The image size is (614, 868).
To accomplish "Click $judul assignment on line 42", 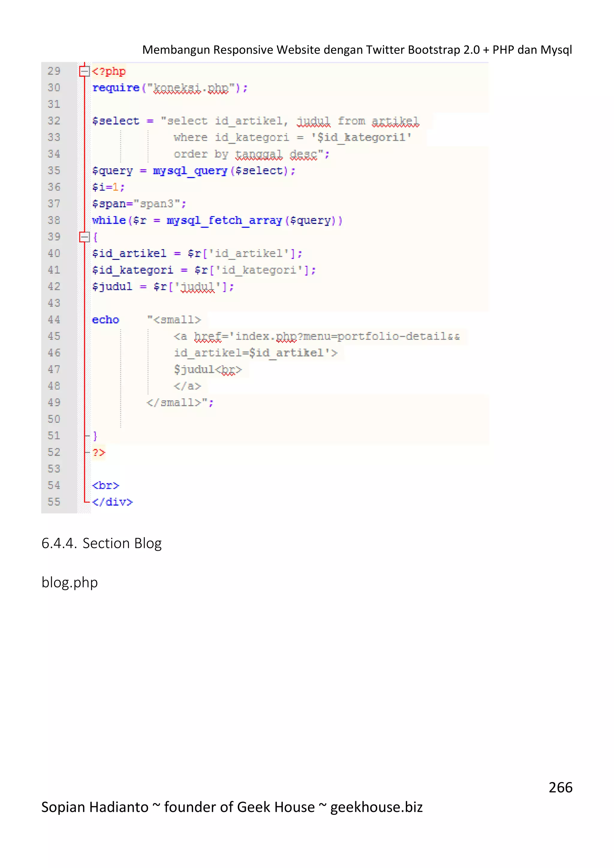I will [163, 287].
